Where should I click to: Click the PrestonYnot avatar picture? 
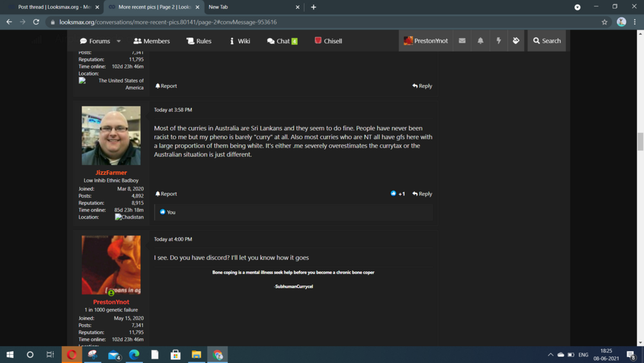click(111, 265)
